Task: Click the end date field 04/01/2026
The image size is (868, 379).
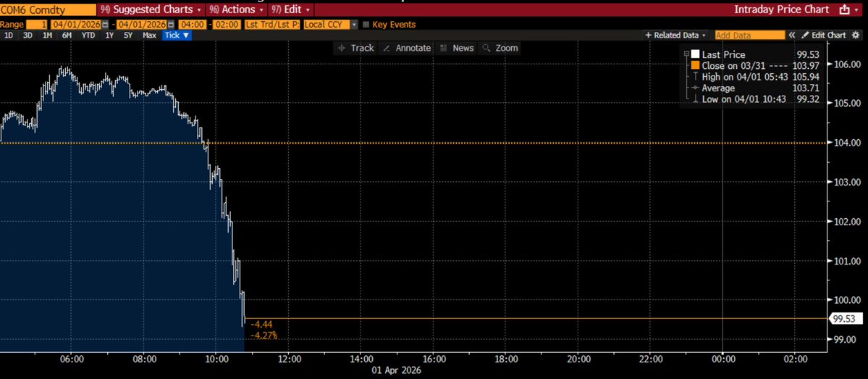Action: tap(141, 25)
